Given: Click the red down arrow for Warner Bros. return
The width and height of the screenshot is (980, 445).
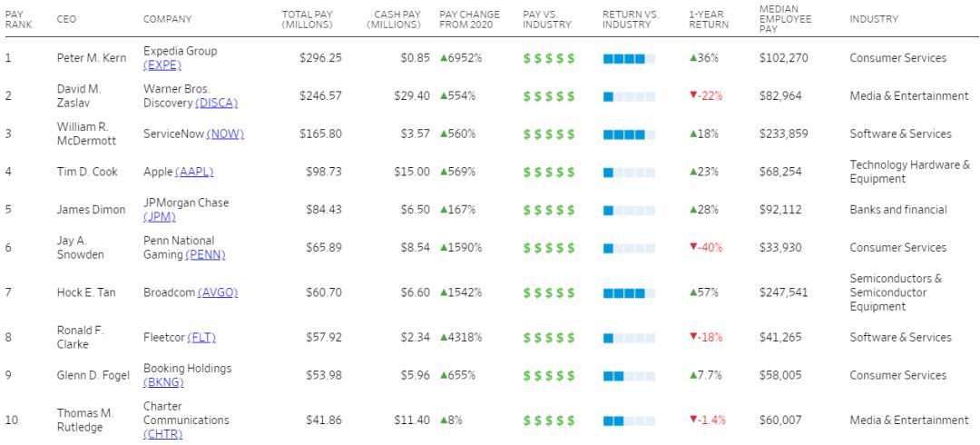Looking at the screenshot, I should pyautogui.click(x=693, y=96).
